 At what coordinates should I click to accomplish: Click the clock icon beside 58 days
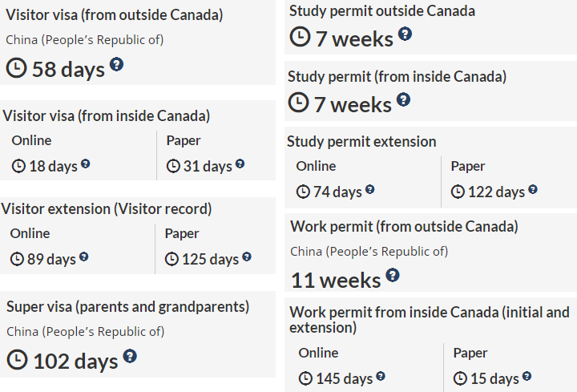pos(16,68)
